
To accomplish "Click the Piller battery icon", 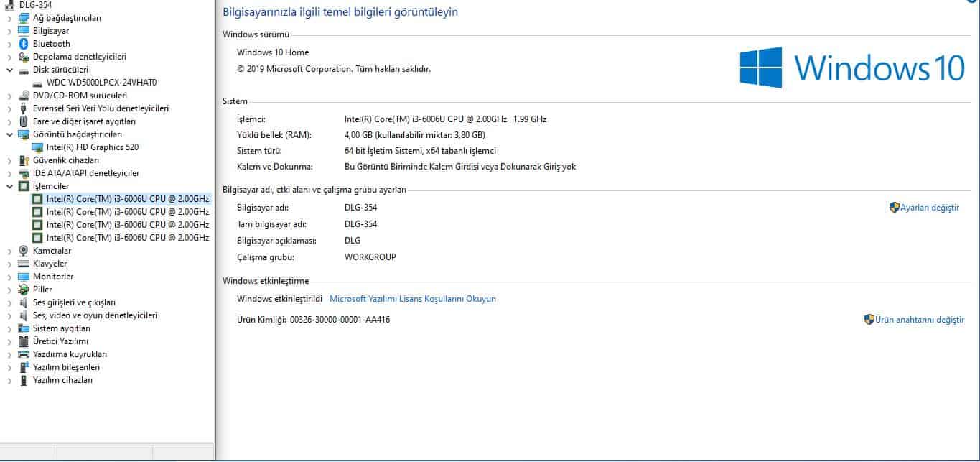I will [24, 290].
